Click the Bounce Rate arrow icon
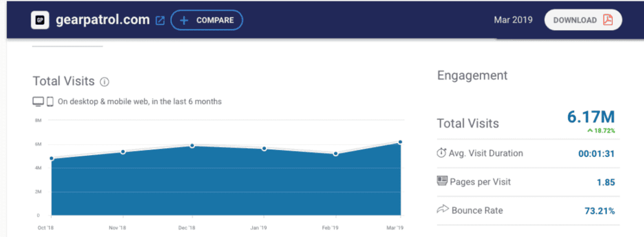 442,210
